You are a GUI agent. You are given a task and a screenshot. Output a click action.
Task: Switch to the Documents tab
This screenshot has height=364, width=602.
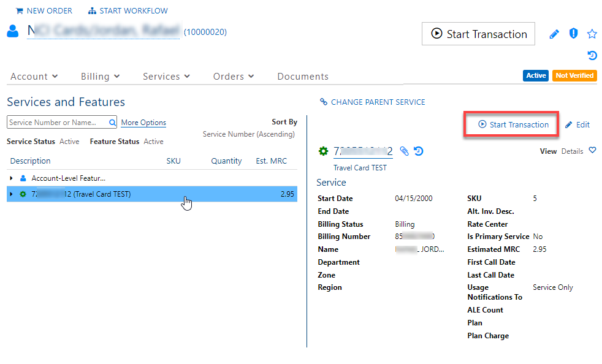tap(302, 76)
